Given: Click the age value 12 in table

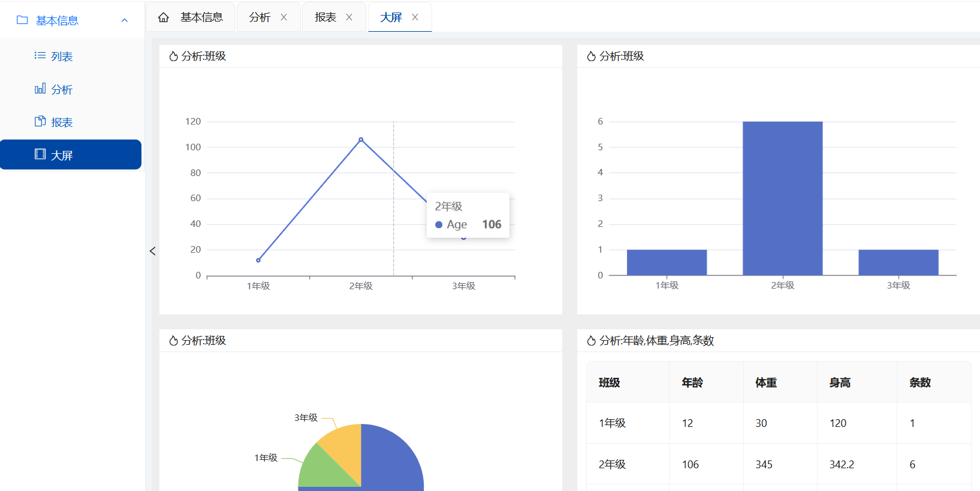Looking at the screenshot, I should (687, 423).
